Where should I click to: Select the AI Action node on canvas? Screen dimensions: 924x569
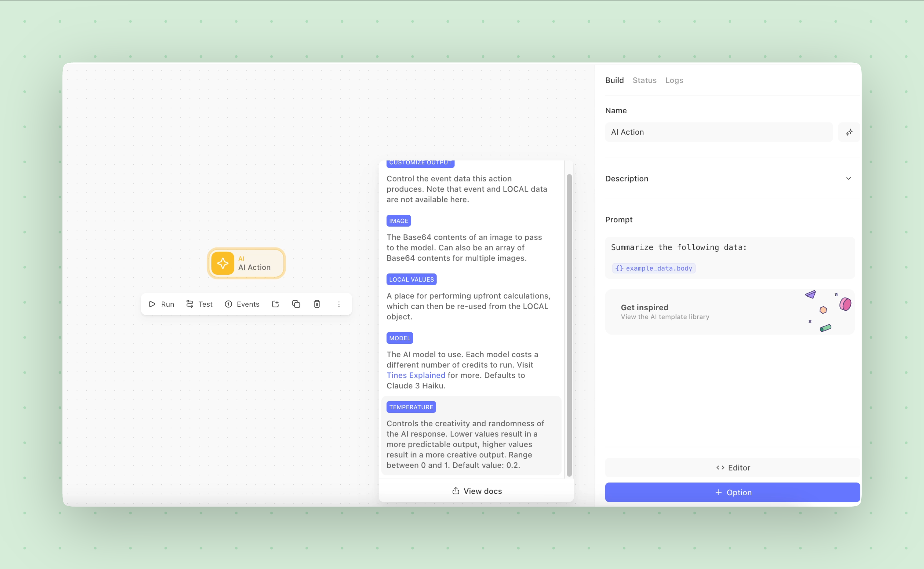point(246,263)
